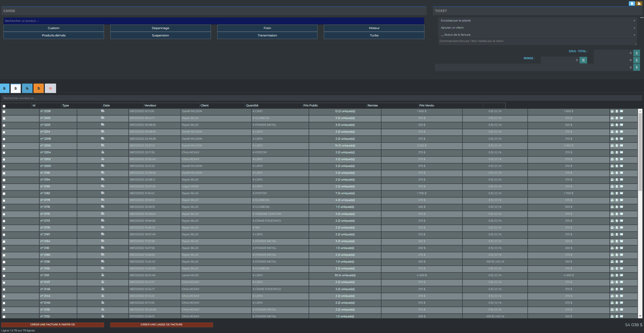Click 'CRÉER UNE FACTURE À PARTIR DE' button
Image resolution: width=644 pixels, height=333 pixels.
pos(53,325)
